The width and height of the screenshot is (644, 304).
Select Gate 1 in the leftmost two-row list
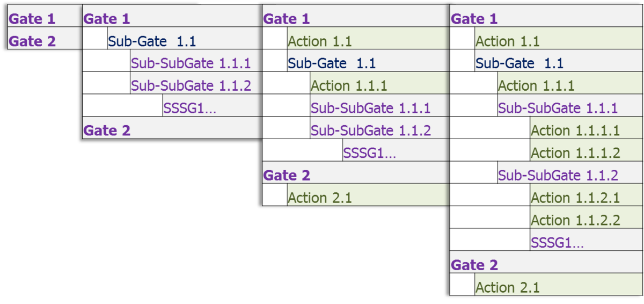45,19
